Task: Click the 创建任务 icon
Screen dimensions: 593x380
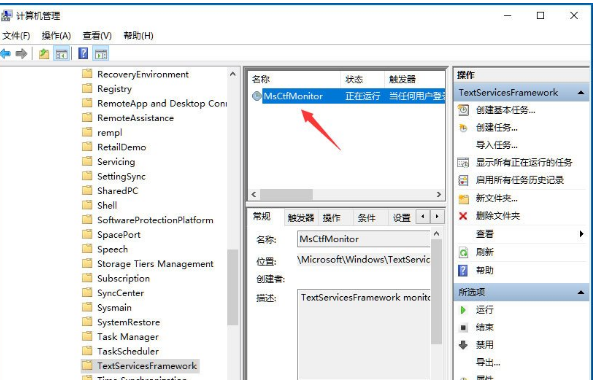Action: (463, 128)
